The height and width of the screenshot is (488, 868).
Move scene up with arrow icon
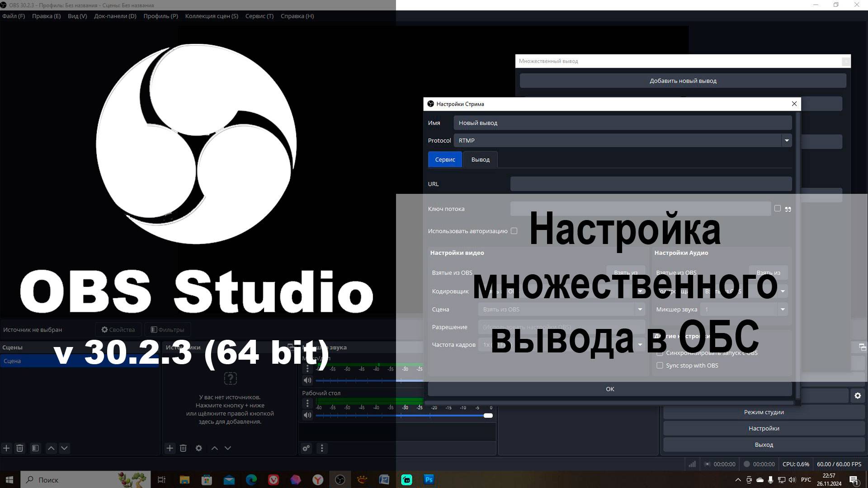[x=51, y=448]
